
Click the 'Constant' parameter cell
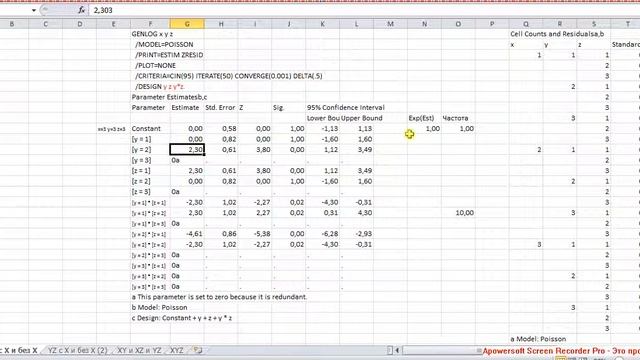[146, 129]
